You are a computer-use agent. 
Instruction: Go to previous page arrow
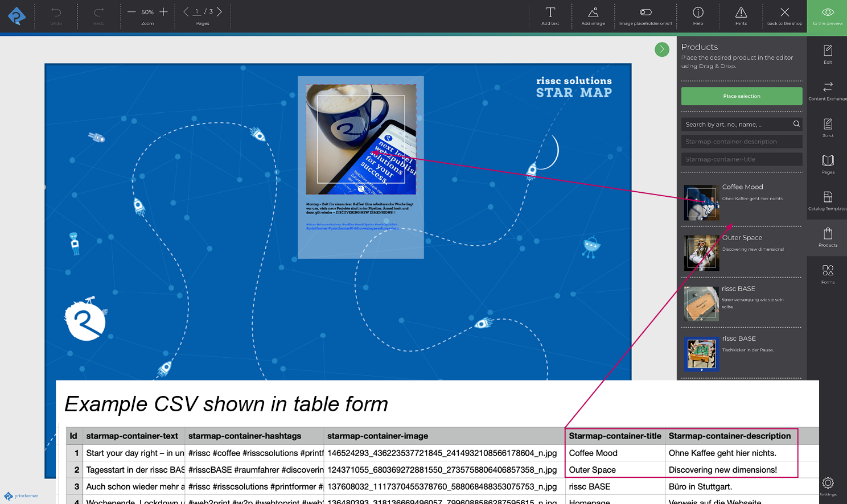click(186, 12)
